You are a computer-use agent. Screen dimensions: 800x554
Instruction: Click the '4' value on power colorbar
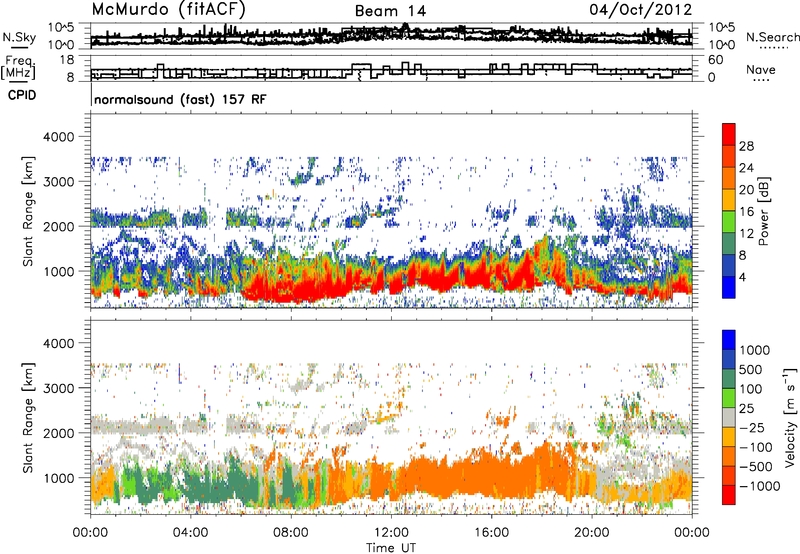tap(743, 277)
